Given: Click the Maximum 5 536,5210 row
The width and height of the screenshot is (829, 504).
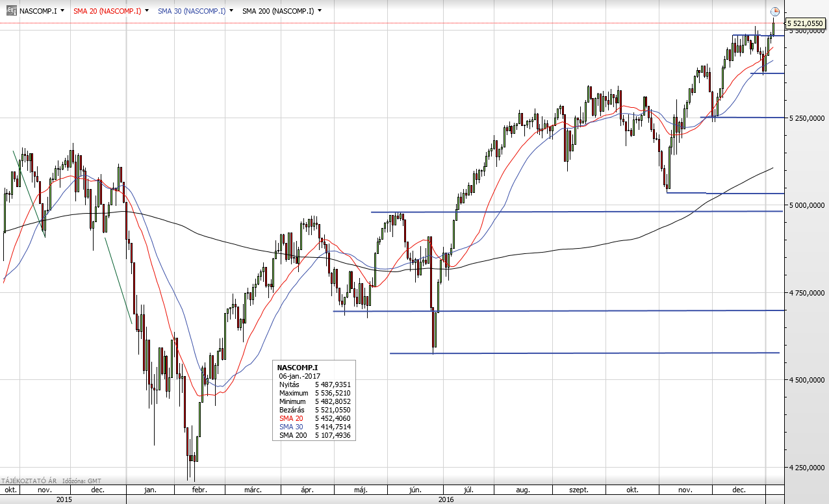Looking at the screenshot, I should (314, 393).
